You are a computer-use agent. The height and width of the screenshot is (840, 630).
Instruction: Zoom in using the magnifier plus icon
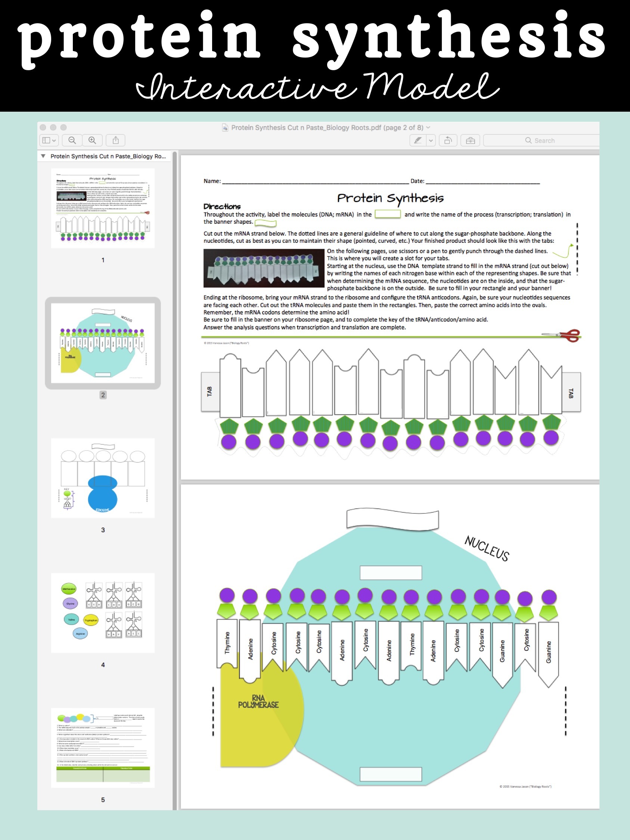coord(92,140)
